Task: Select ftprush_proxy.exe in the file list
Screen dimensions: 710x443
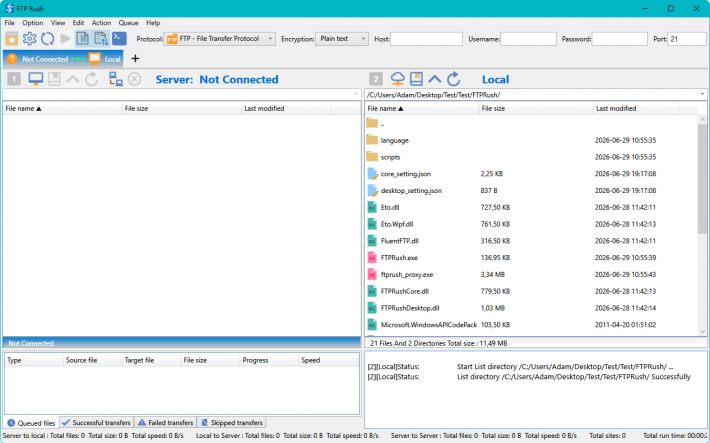Action: 531,274
